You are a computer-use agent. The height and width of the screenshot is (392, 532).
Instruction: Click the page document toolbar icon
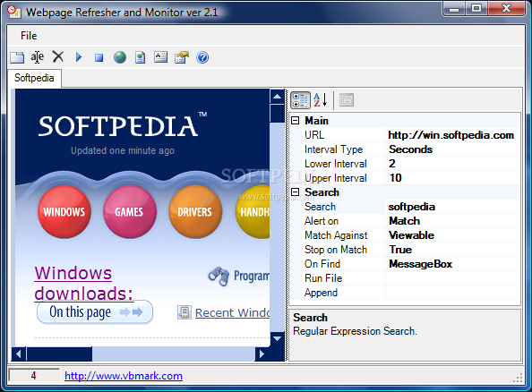(140, 57)
